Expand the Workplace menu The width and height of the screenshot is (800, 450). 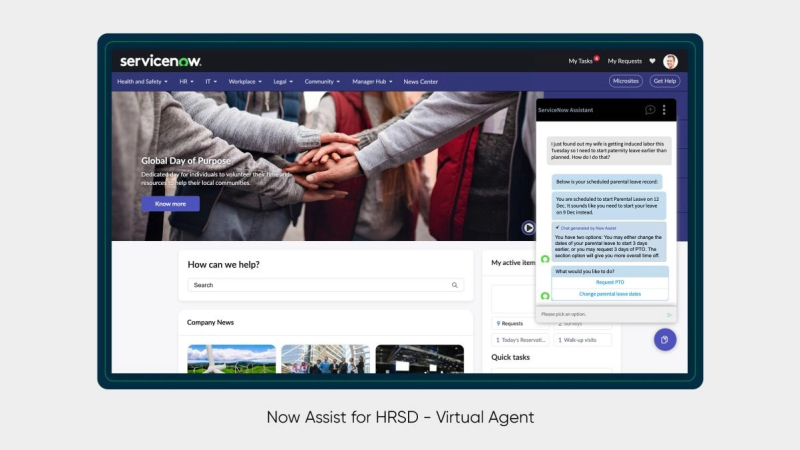[x=245, y=82]
